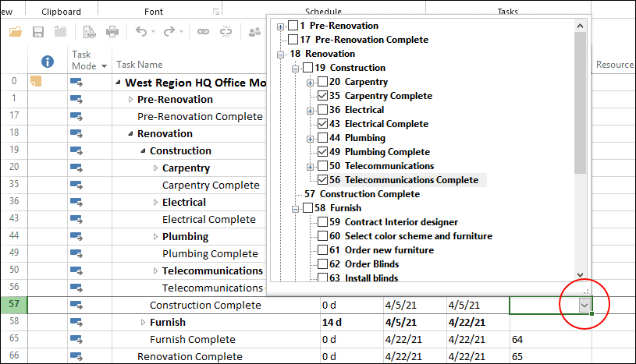The width and height of the screenshot is (636, 364).
Task: Collapse 19 Construction node in dropdown tree
Action: click(x=295, y=69)
